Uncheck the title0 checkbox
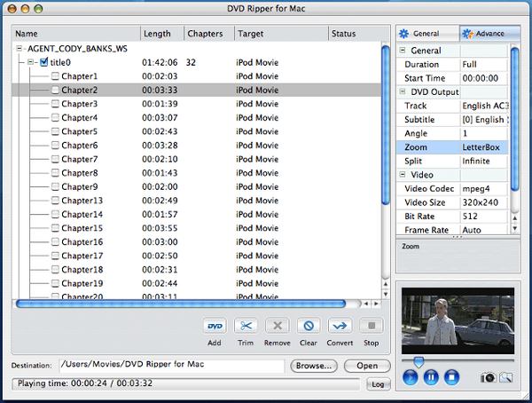532x403 pixels. click(x=43, y=62)
